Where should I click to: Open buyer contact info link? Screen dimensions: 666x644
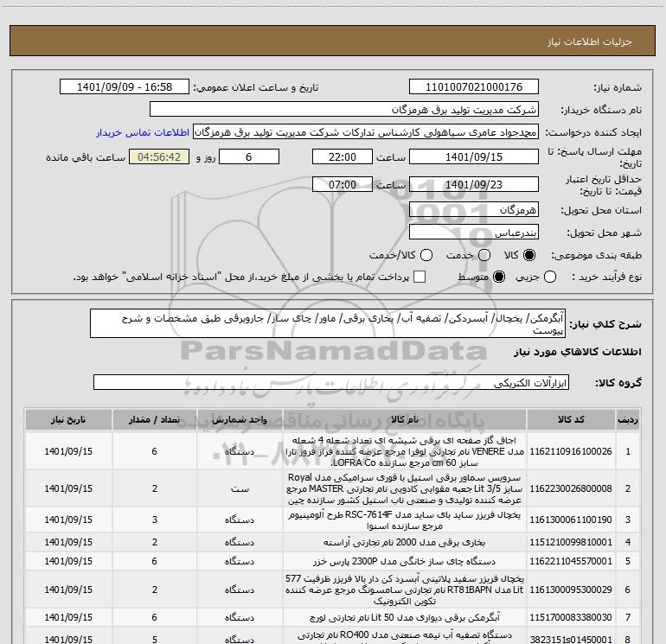tap(143, 132)
